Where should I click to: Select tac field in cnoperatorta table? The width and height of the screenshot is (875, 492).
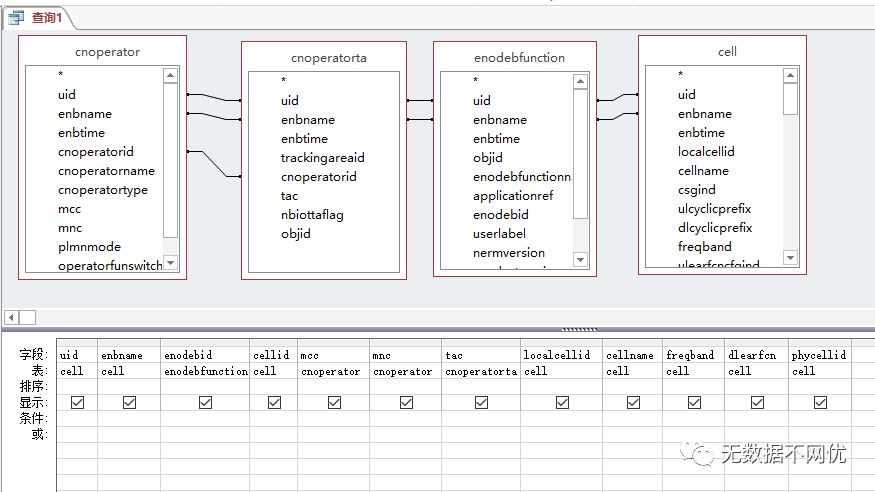tap(289, 196)
